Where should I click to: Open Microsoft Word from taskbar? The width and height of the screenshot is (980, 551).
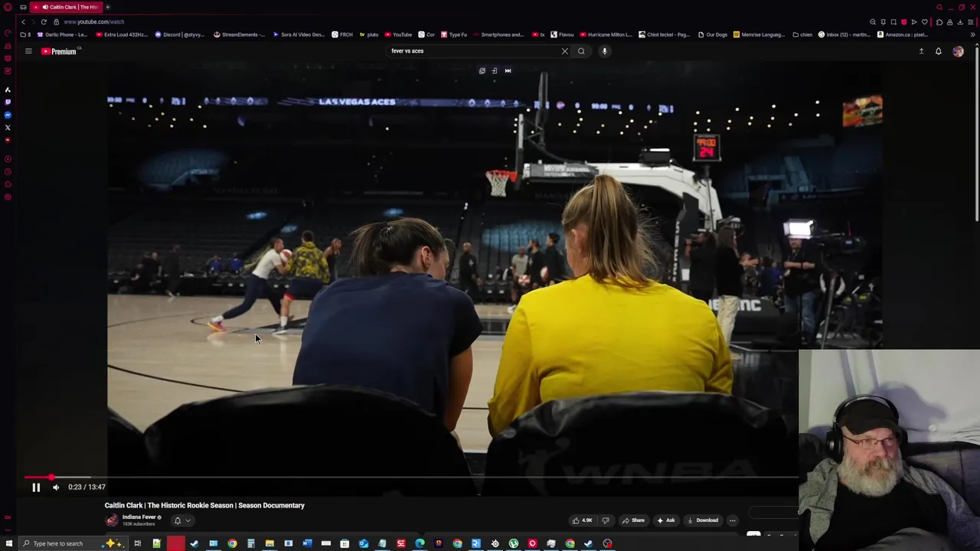point(307,543)
